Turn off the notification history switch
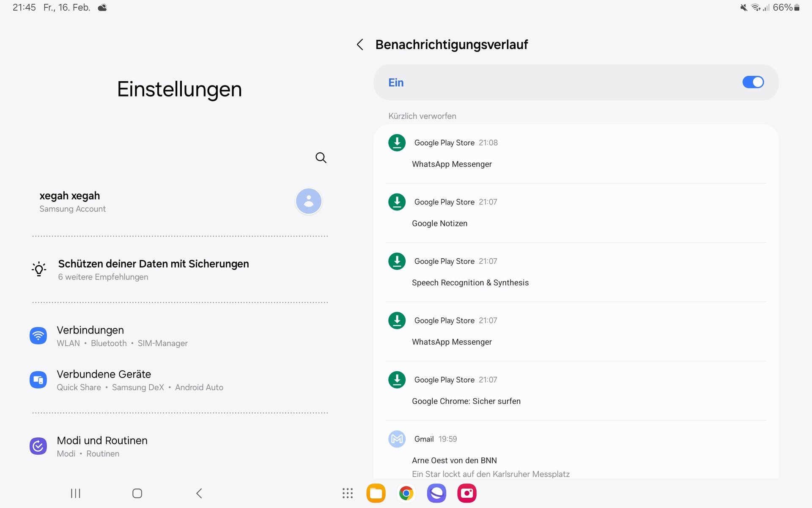 coord(753,82)
